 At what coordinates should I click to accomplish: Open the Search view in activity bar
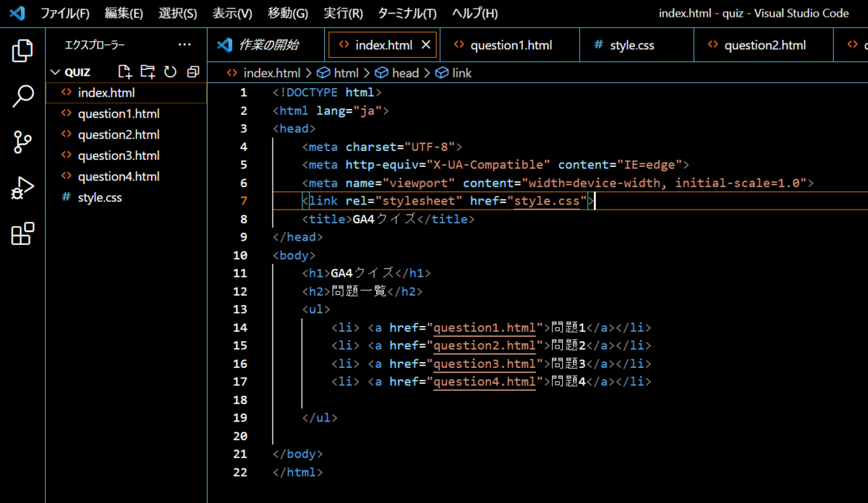pyautogui.click(x=22, y=96)
